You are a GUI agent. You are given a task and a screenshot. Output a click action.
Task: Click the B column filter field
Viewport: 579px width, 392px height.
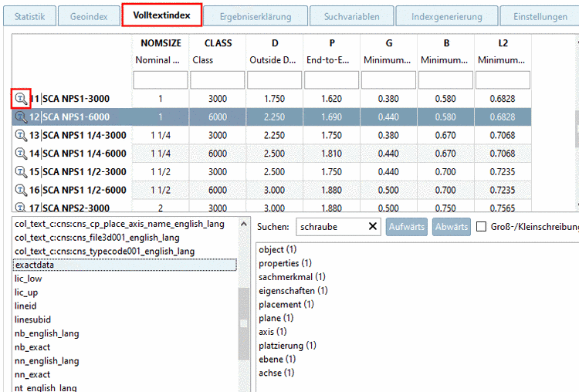point(445,79)
